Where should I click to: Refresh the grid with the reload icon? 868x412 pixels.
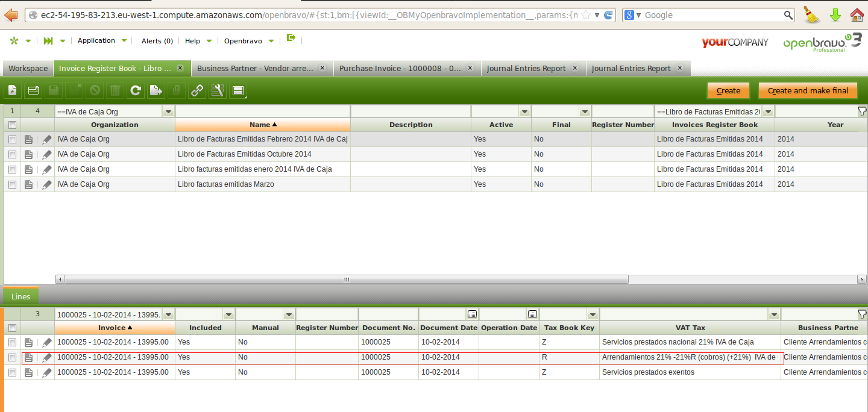[x=136, y=91]
